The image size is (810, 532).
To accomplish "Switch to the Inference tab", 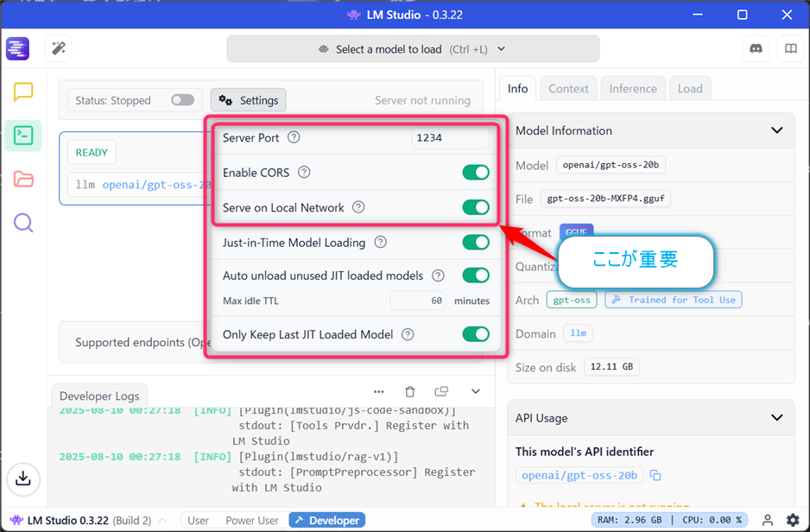I will [x=633, y=88].
